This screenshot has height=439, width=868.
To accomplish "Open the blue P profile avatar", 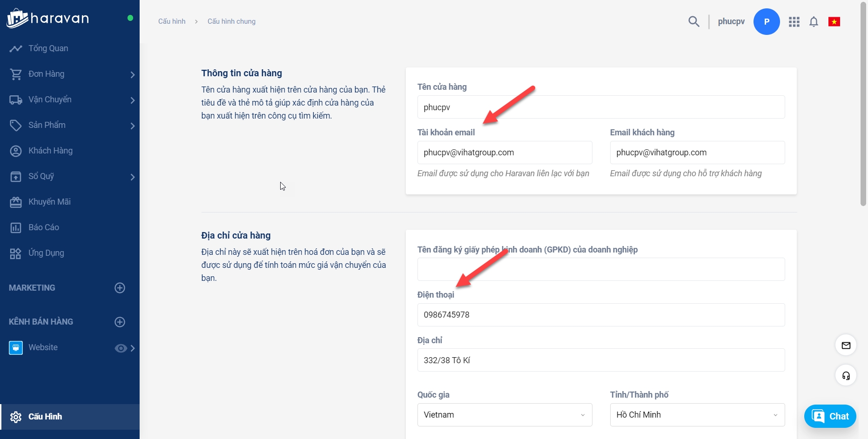I will (766, 21).
